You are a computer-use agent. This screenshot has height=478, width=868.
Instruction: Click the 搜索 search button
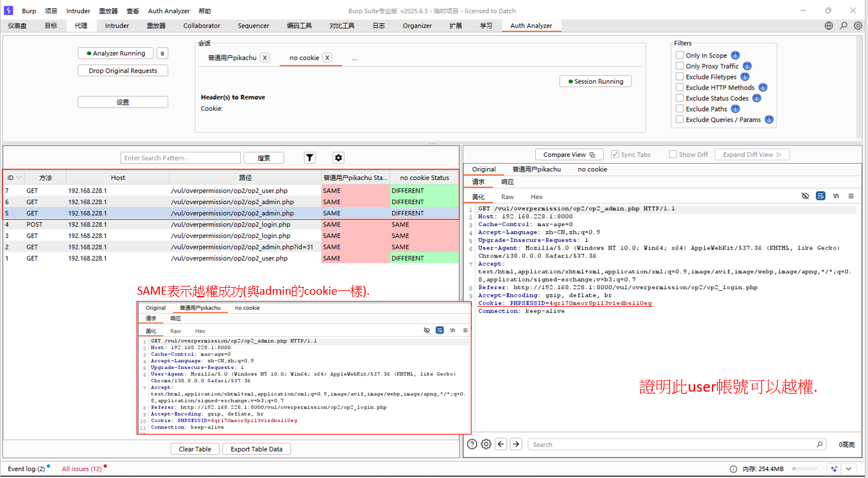[x=264, y=158]
